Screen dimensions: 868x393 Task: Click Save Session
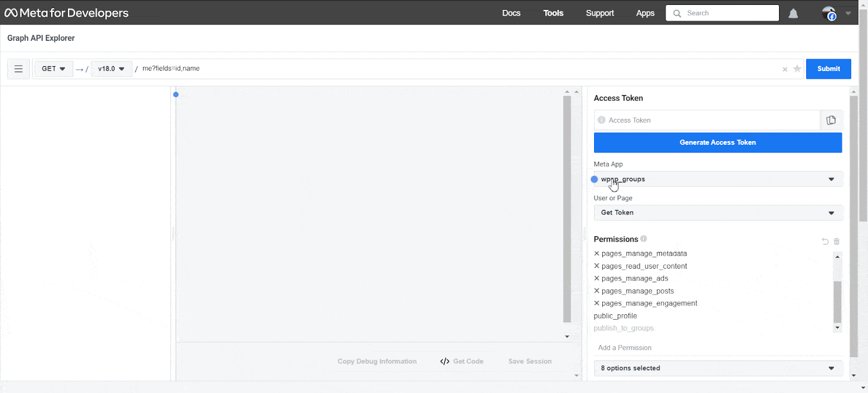pos(530,361)
